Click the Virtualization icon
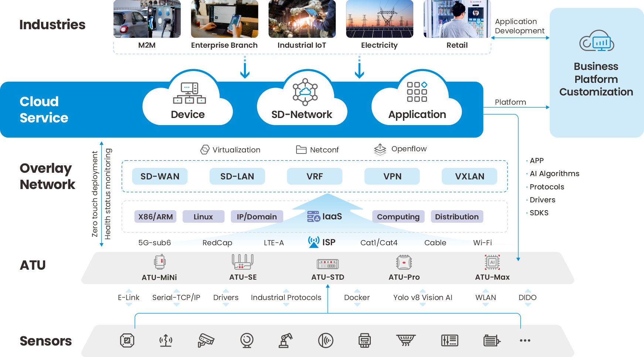Image resolution: width=644 pixels, height=357 pixels. (x=205, y=149)
